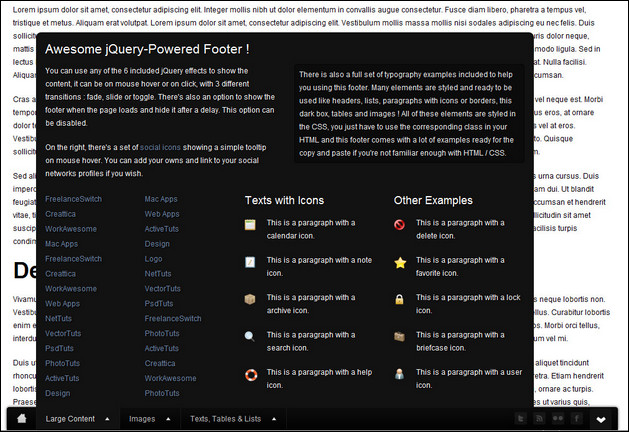The width and height of the screenshot is (629, 432).
Task: Click the user avatar icon
Action: (400, 374)
